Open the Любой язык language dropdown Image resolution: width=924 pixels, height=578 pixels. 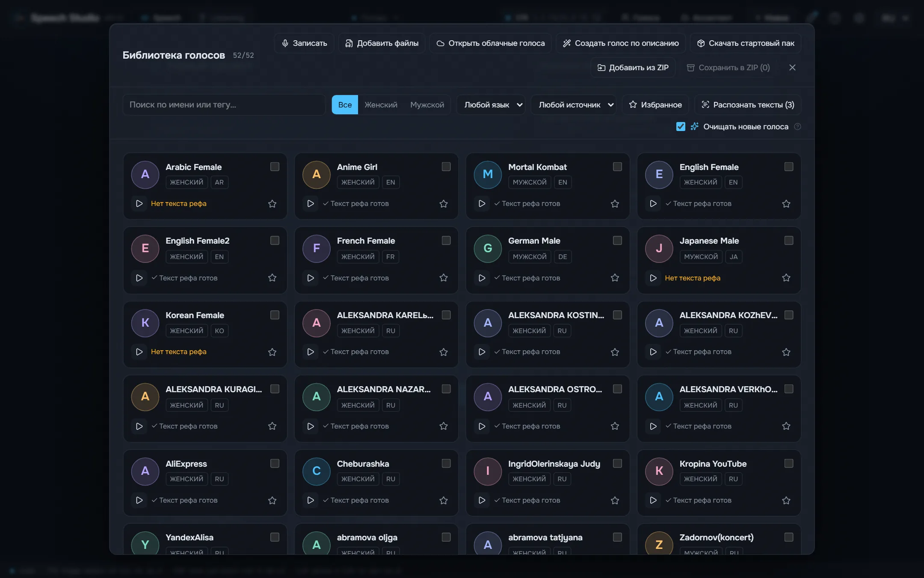pyautogui.click(x=491, y=105)
